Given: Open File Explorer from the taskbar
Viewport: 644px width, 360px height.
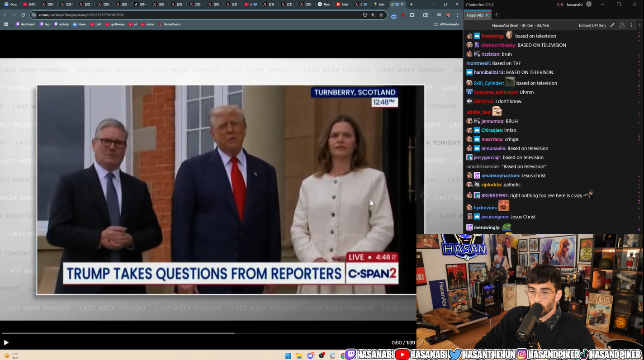Looking at the screenshot, I should 299,355.
